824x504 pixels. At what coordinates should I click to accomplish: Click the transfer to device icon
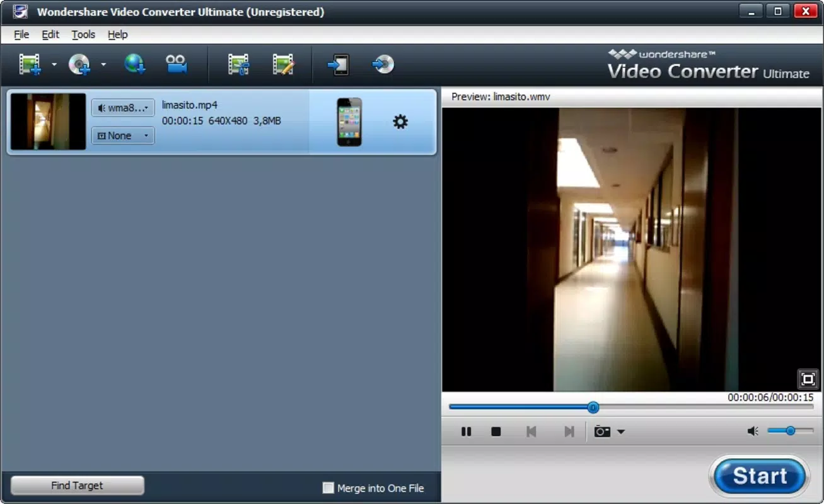click(339, 64)
